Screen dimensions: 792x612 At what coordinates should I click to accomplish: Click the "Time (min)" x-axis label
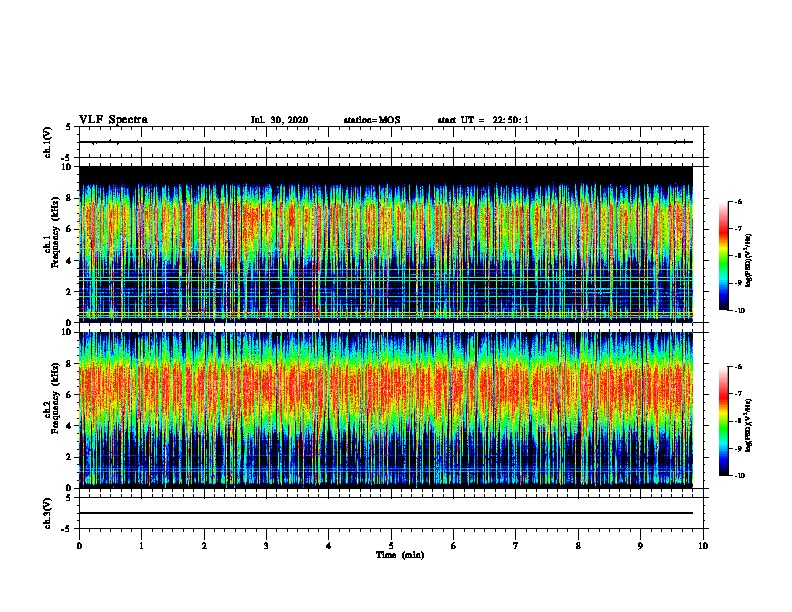point(400,555)
